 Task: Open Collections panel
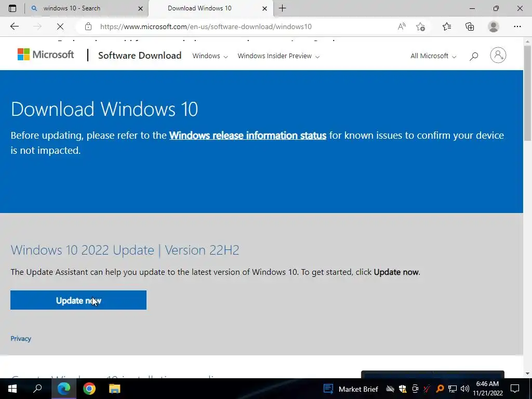coord(470,26)
